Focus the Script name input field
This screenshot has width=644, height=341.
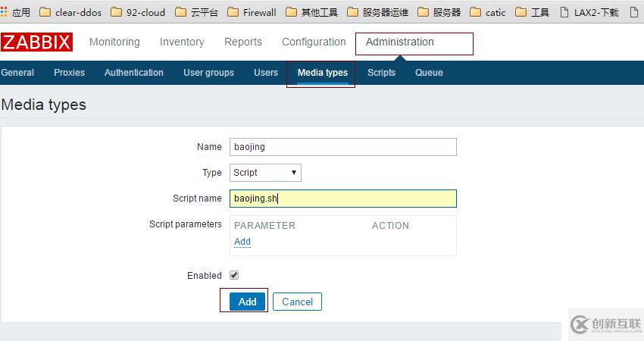coord(343,199)
